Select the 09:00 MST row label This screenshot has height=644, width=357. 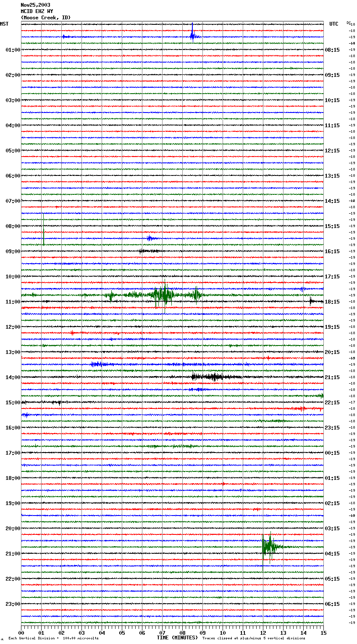click(13, 251)
